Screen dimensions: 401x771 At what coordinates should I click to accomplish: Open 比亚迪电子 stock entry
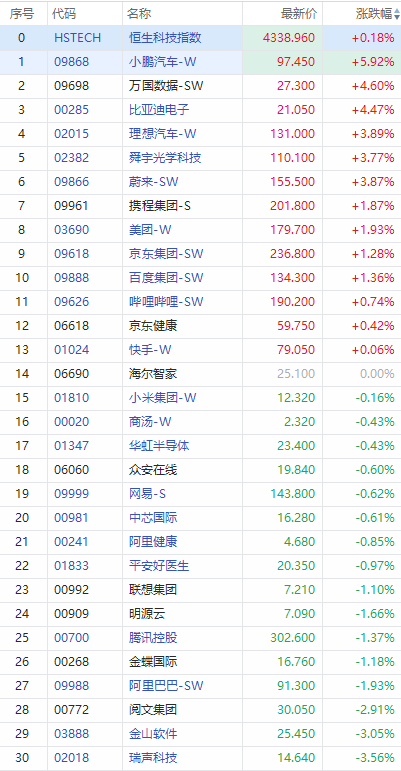[x=158, y=110]
